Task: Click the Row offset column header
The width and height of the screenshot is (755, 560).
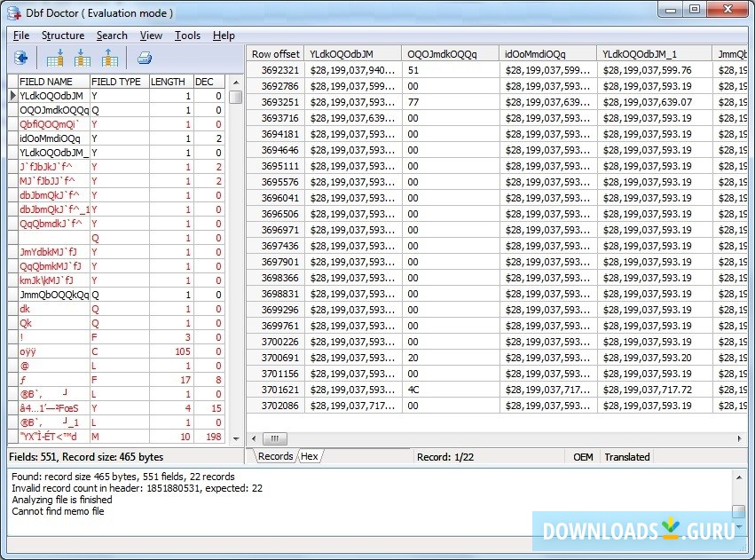Action: [x=275, y=54]
